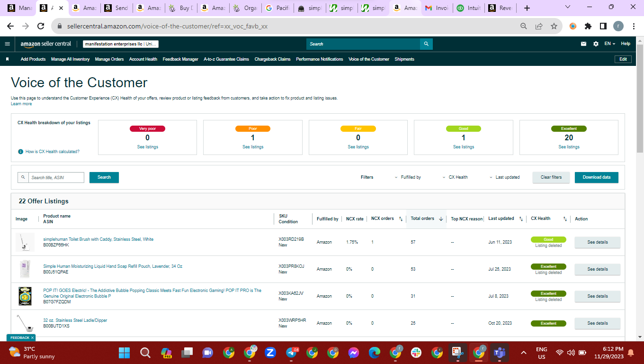The image size is (644, 364).
Task: Open Performance Notifications
Action: click(320, 59)
